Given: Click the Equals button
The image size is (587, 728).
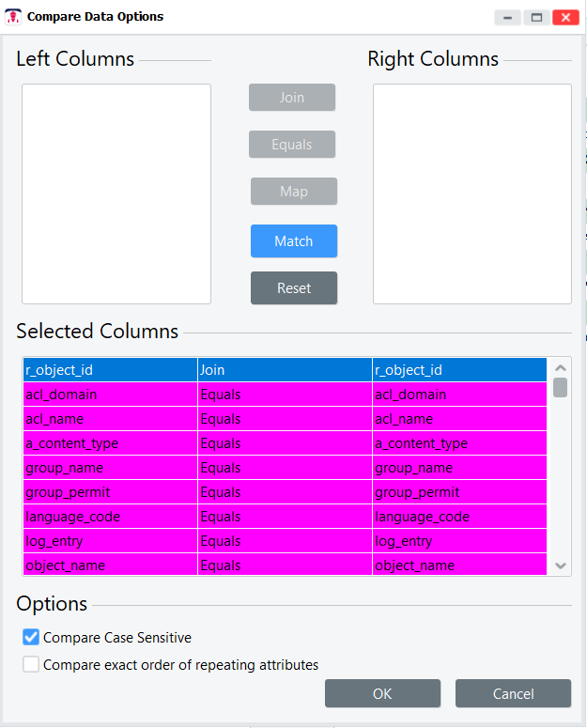Looking at the screenshot, I should tap(291, 145).
